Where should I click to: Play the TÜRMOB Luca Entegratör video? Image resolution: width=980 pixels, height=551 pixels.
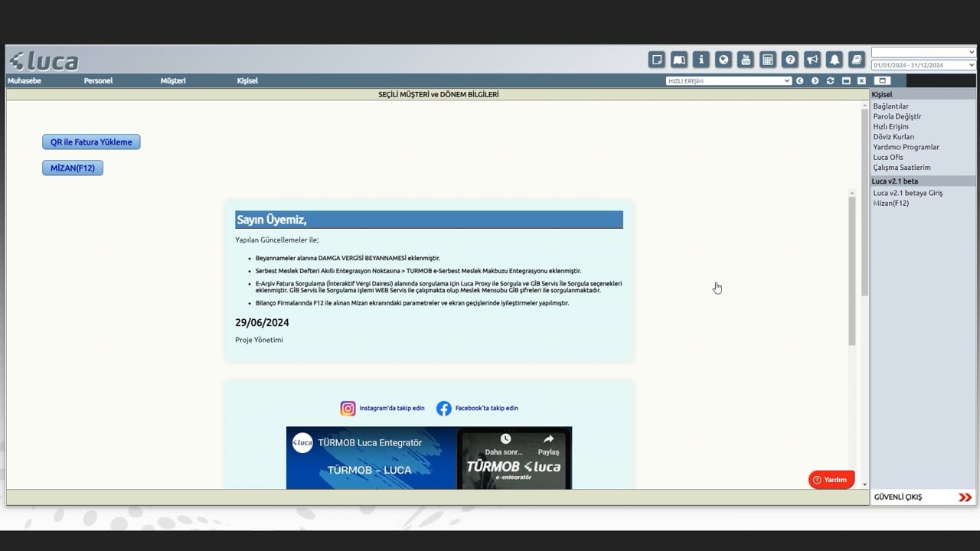tap(429, 458)
